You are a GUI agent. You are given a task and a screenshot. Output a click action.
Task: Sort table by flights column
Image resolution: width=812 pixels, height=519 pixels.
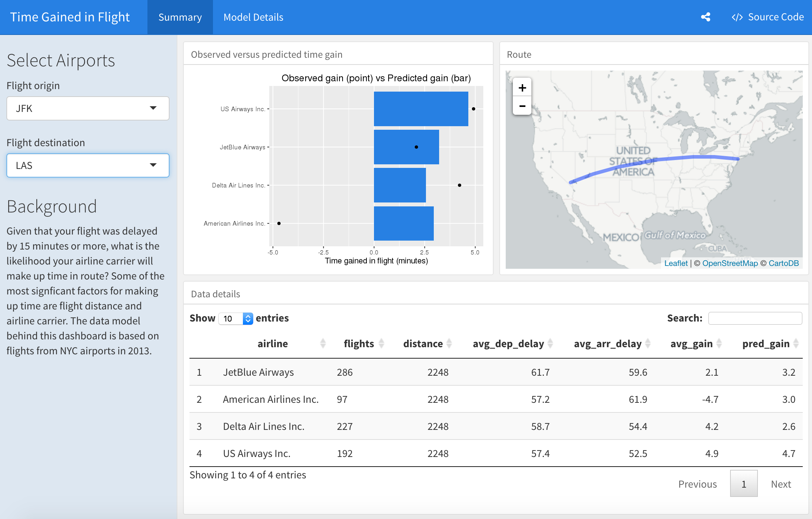pyautogui.click(x=359, y=344)
